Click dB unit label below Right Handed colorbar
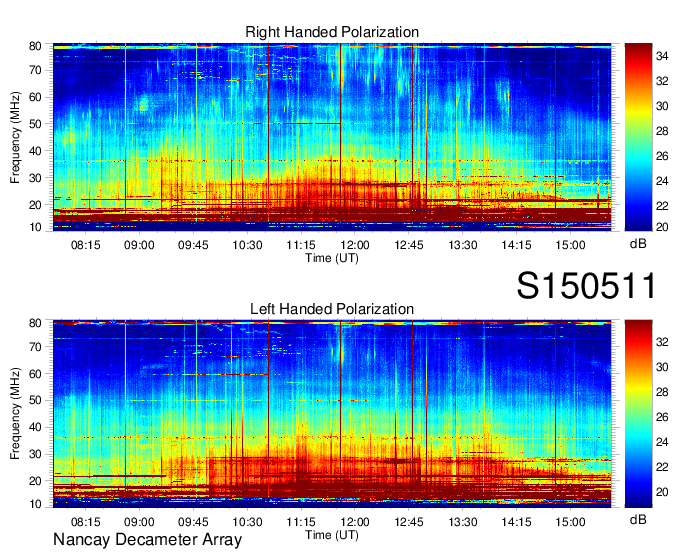This screenshot has width=680, height=552. click(638, 244)
